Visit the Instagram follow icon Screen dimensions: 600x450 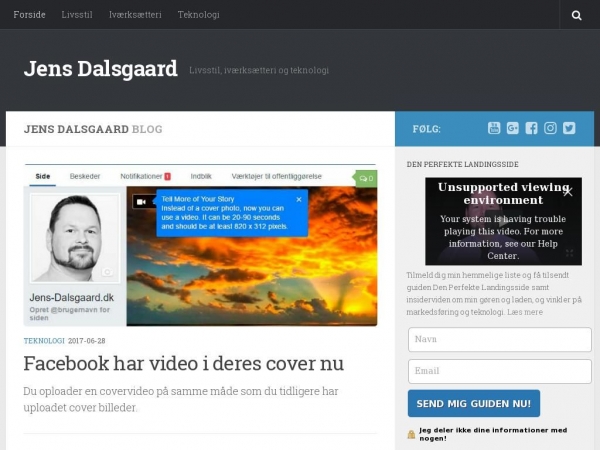550,128
